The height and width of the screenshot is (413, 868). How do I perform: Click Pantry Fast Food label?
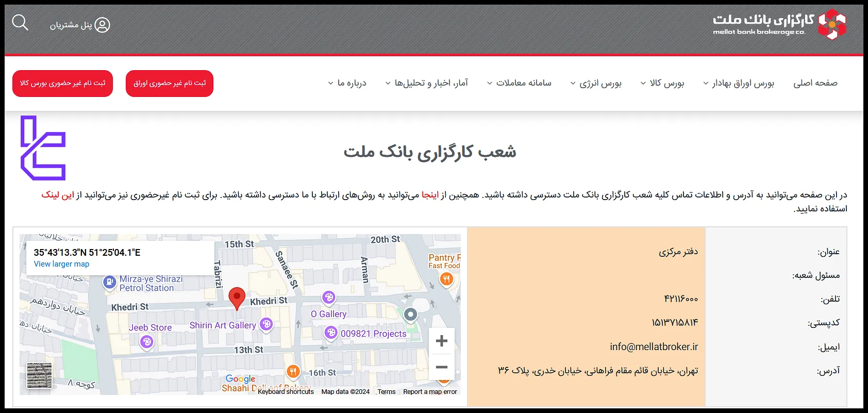click(444, 261)
